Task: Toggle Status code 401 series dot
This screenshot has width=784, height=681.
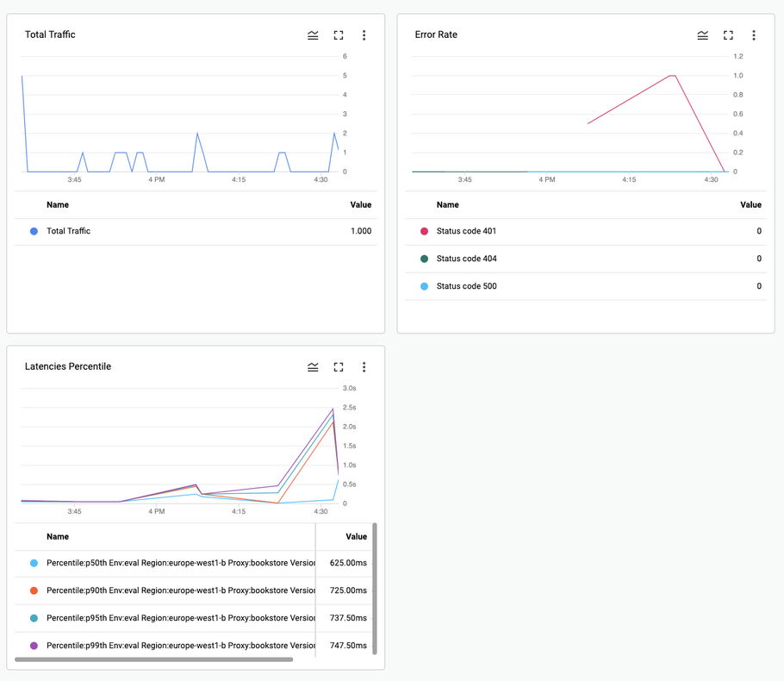Action: tap(424, 231)
